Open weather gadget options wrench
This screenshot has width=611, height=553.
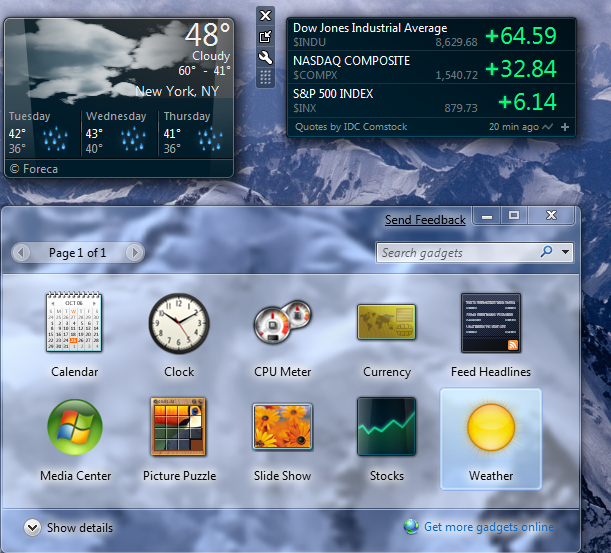265,58
